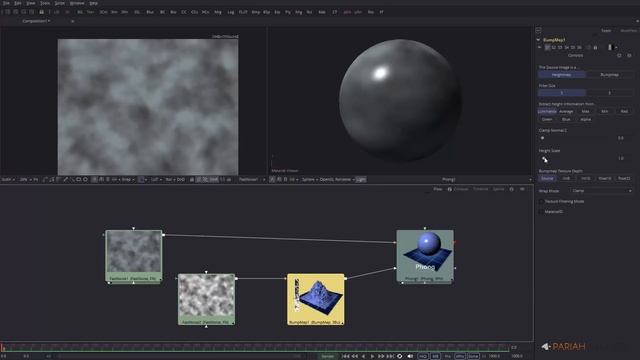Viewport: 640px width, 360px height.
Task: Add an Xf Transform tool
Action: pyautogui.click(x=382, y=12)
